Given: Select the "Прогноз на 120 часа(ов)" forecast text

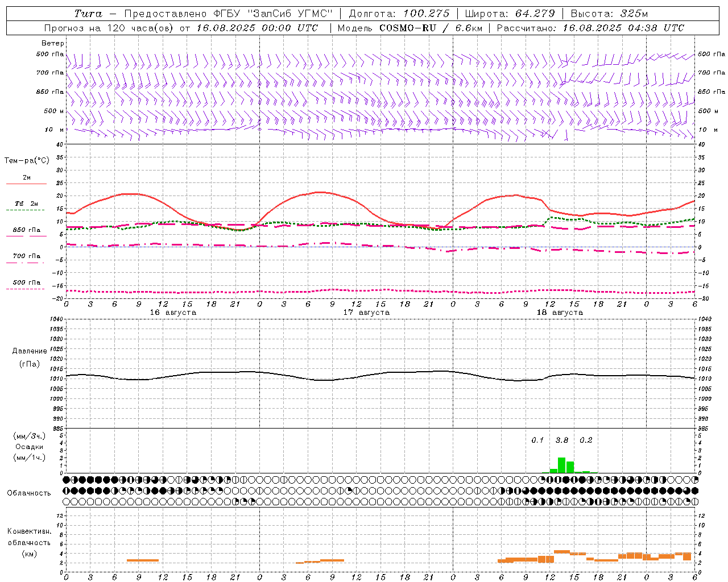Looking at the screenshot, I should pos(109,28).
